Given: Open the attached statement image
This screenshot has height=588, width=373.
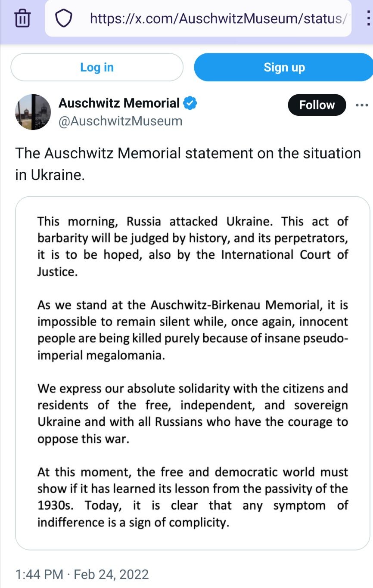Looking at the screenshot, I should point(193,373).
